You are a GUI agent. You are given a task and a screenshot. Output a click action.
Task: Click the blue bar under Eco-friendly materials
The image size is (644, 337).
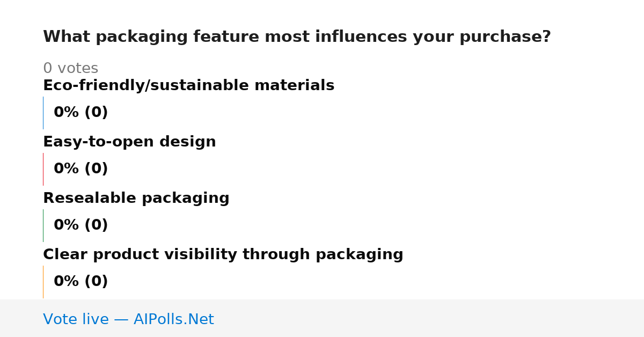pyautogui.click(x=43, y=113)
